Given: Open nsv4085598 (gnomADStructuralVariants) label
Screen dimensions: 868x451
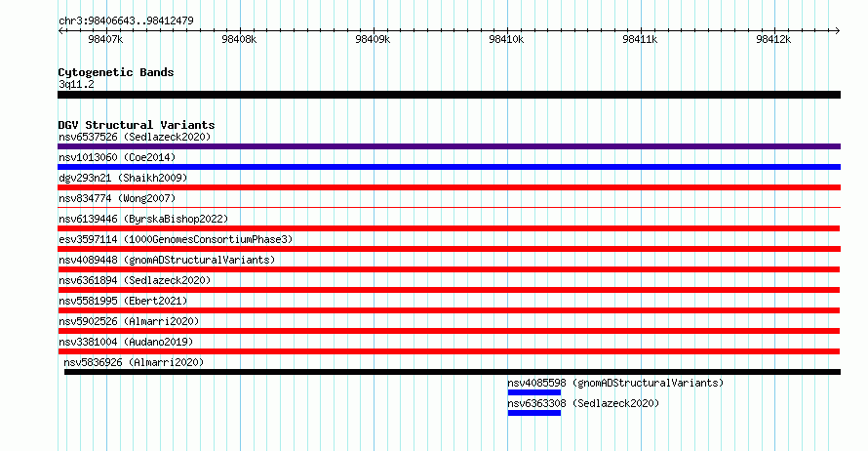Looking at the screenshot, I should pos(615,383).
